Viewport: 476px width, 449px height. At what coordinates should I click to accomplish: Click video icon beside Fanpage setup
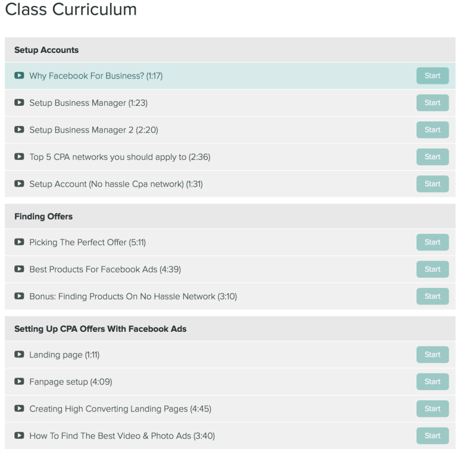pyautogui.click(x=19, y=382)
